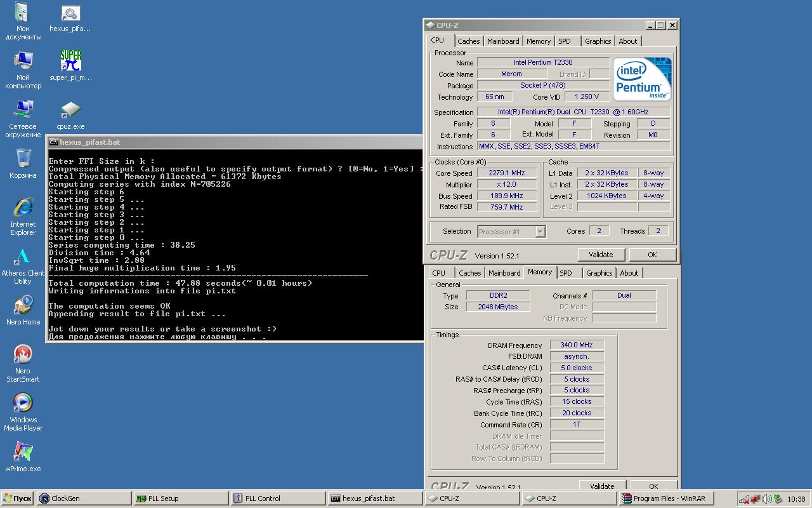Open the hexus_pifast desktop shortcut

click(x=70, y=18)
